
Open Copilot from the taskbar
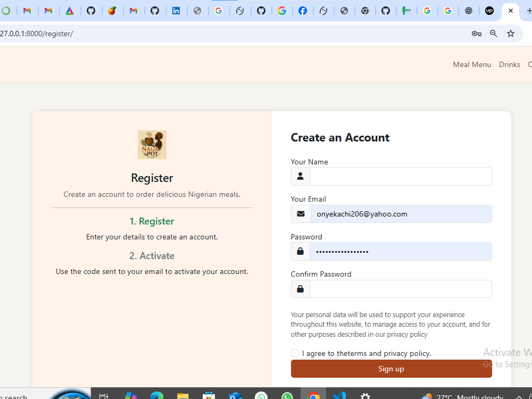point(131,396)
